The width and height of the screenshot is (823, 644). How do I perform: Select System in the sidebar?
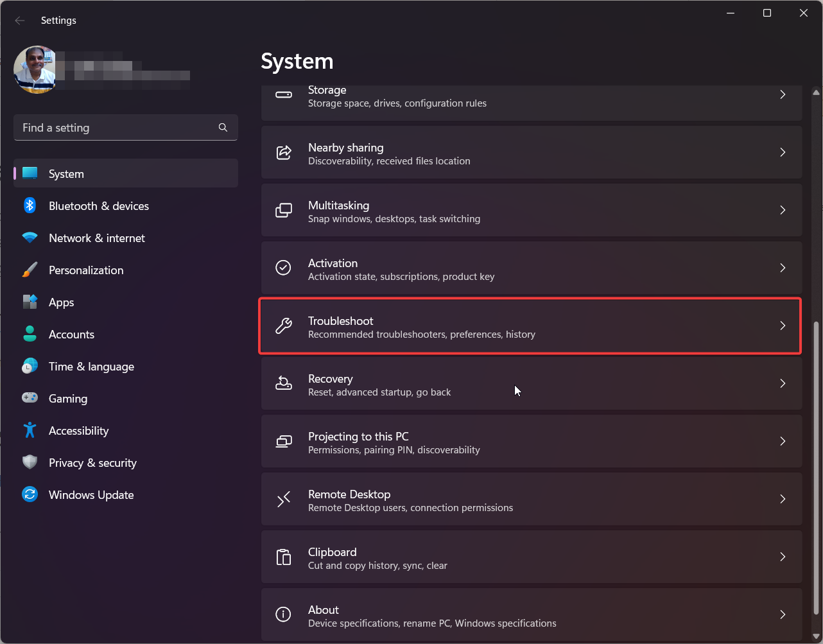126,173
